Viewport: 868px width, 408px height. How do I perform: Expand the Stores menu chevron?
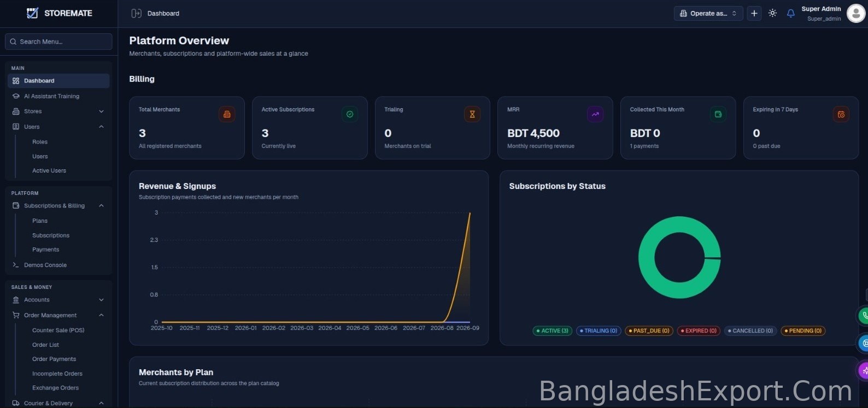101,111
